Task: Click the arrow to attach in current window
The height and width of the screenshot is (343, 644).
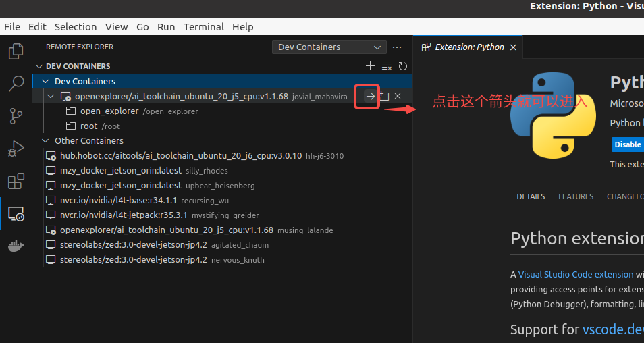Action: point(370,96)
